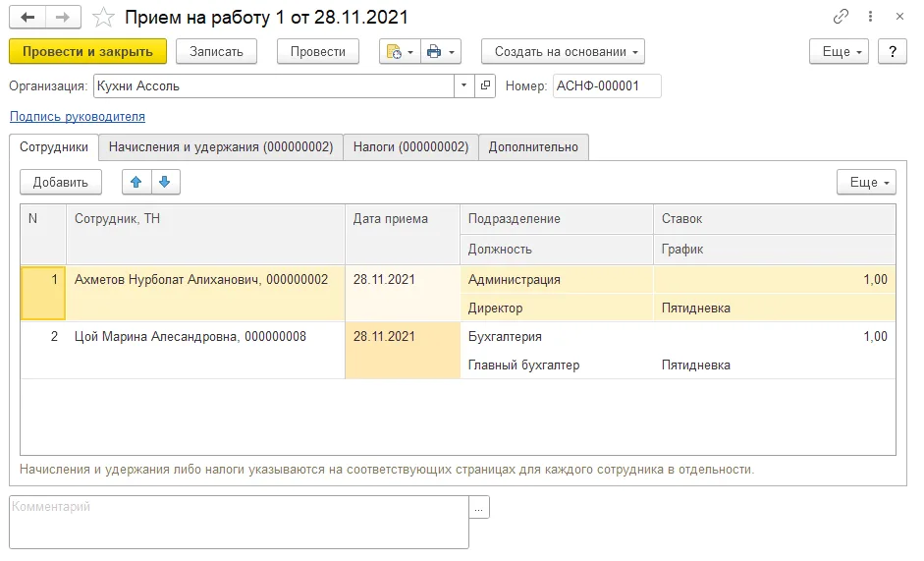Expand the organization dropdown list
This screenshot has width=924, height=561.
[x=463, y=85]
